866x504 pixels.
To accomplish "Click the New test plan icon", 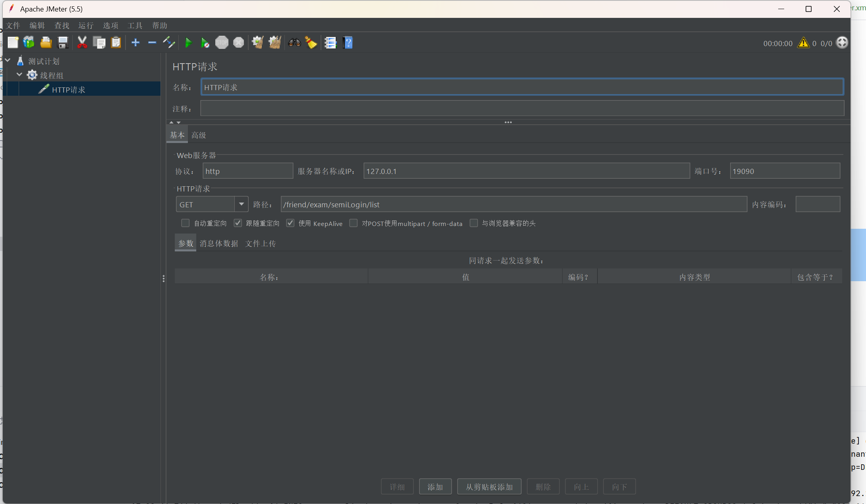I will coord(13,42).
